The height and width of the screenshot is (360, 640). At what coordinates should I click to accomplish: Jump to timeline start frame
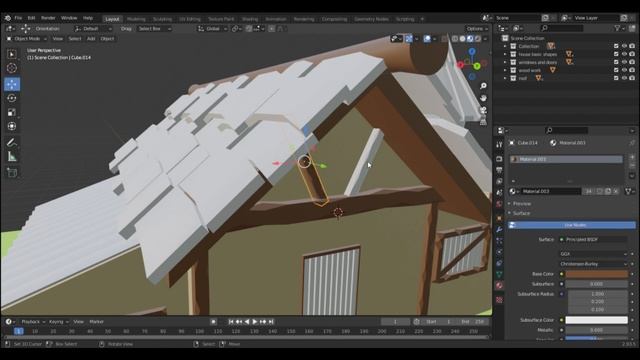click(x=231, y=322)
